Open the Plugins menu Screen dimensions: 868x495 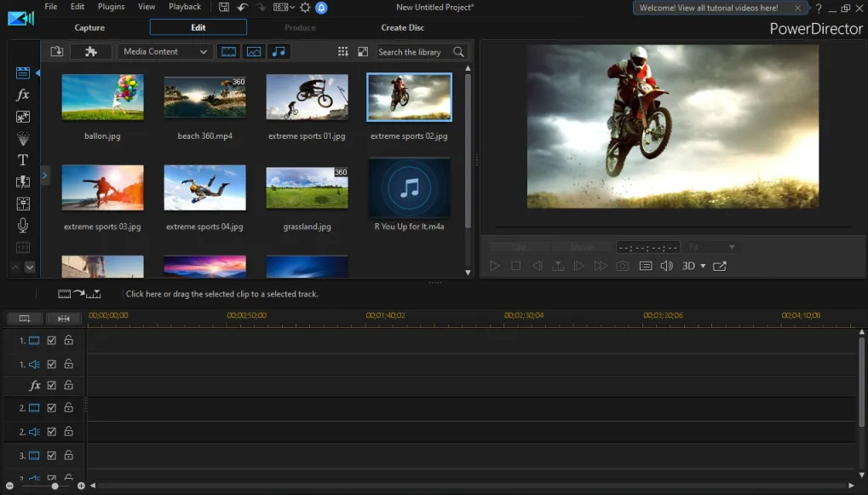111,7
